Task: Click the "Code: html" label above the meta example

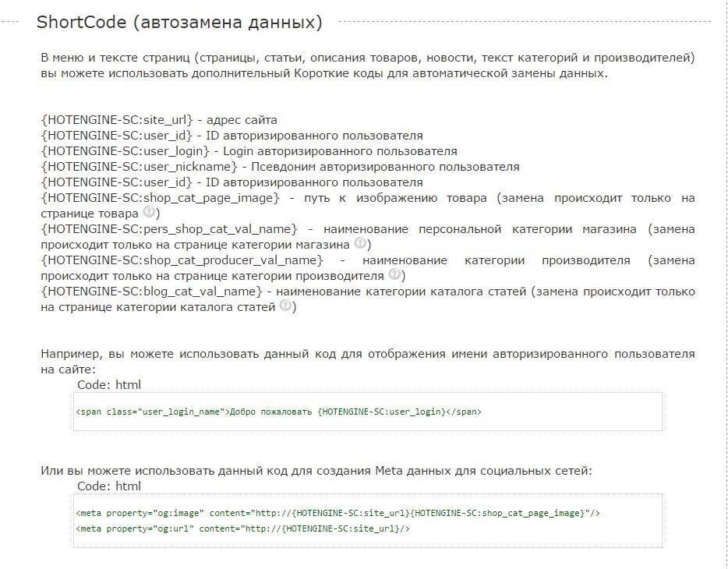Action: [109, 486]
